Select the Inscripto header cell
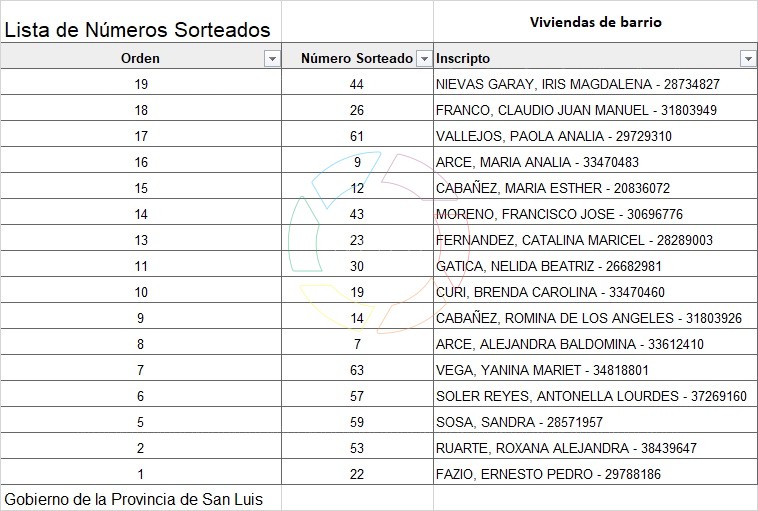758x511 pixels. click(x=586, y=59)
